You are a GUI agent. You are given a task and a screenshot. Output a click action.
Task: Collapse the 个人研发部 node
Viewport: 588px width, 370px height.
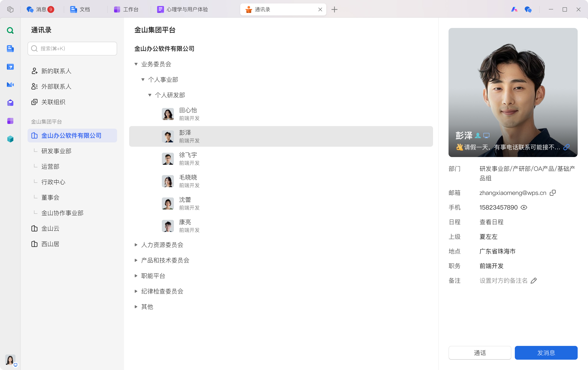point(150,95)
